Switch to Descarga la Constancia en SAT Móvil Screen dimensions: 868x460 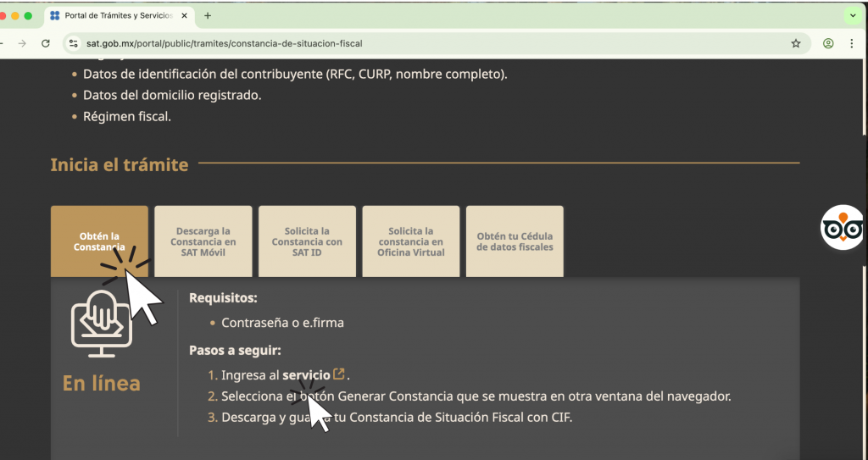[x=203, y=241]
